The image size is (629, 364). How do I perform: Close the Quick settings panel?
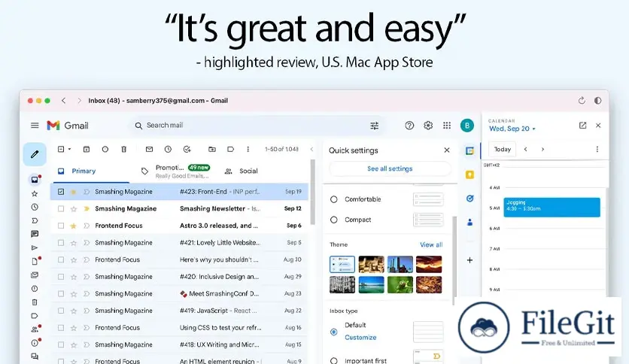(x=447, y=150)
